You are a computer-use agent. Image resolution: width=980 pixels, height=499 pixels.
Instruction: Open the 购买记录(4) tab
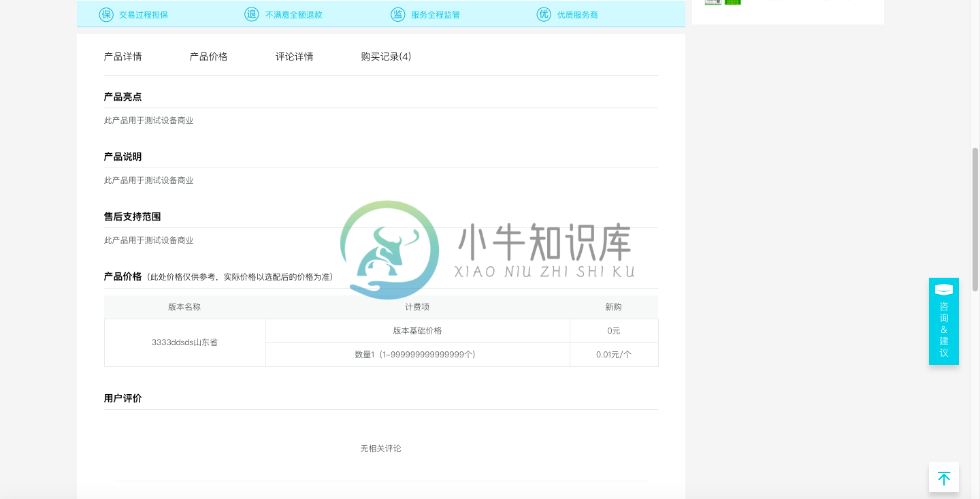click(386, 57)
